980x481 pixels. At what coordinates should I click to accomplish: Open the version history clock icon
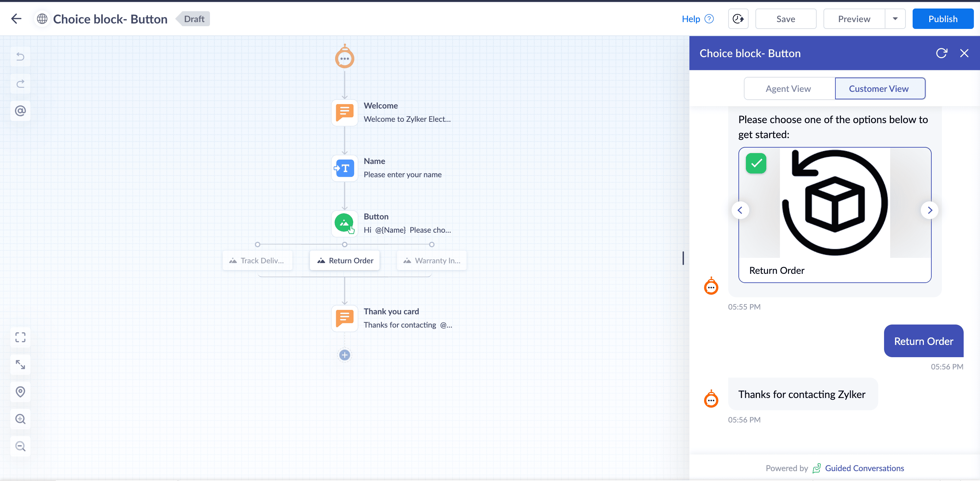click(x=738, y=19)
